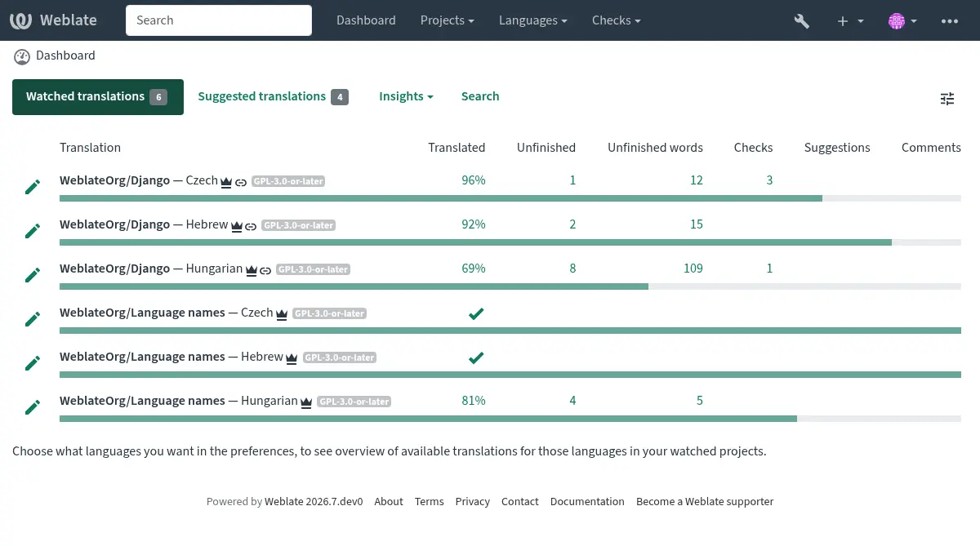980x546 pixels.
Task: Click unfinished words 109
Action: coord(693,269)
